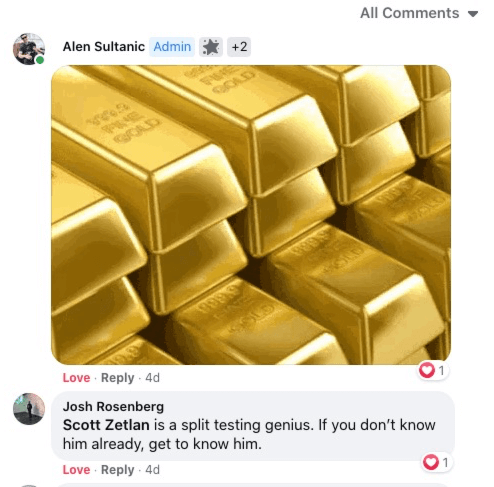Click the Admin badge

click(172, 47)
